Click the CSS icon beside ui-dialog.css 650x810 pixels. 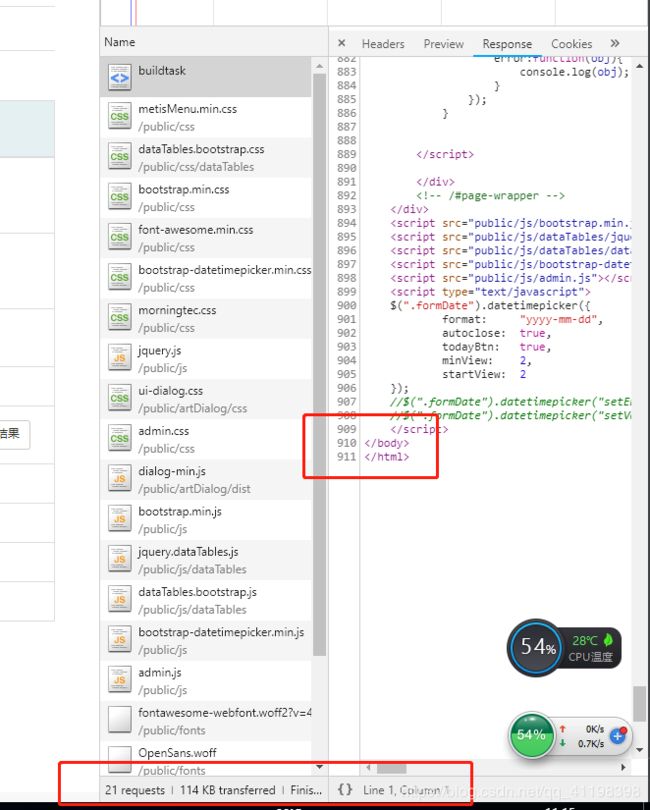pos(119,398)
